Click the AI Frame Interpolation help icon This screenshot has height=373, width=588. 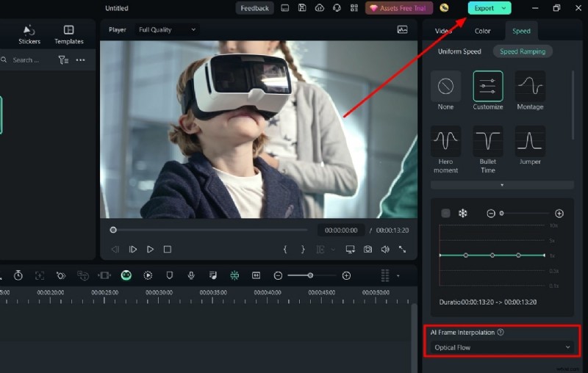tap(501, 332)
